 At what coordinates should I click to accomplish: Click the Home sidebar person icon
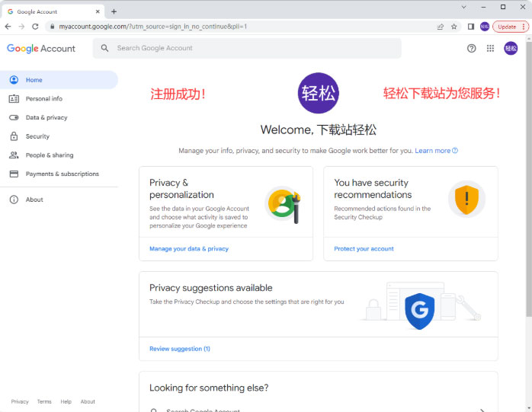coord(14,80)
